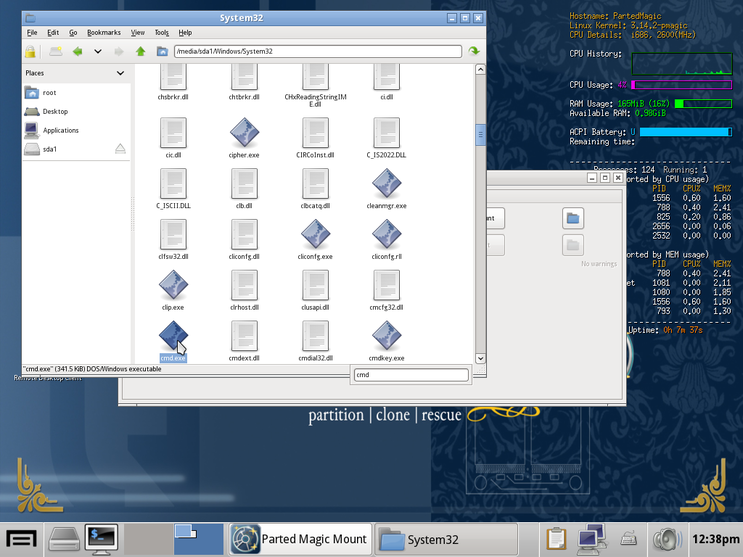Screen dimensions: 743x557
Task: Select the clusapi.dll file
Action: click(x=315, y=290)
